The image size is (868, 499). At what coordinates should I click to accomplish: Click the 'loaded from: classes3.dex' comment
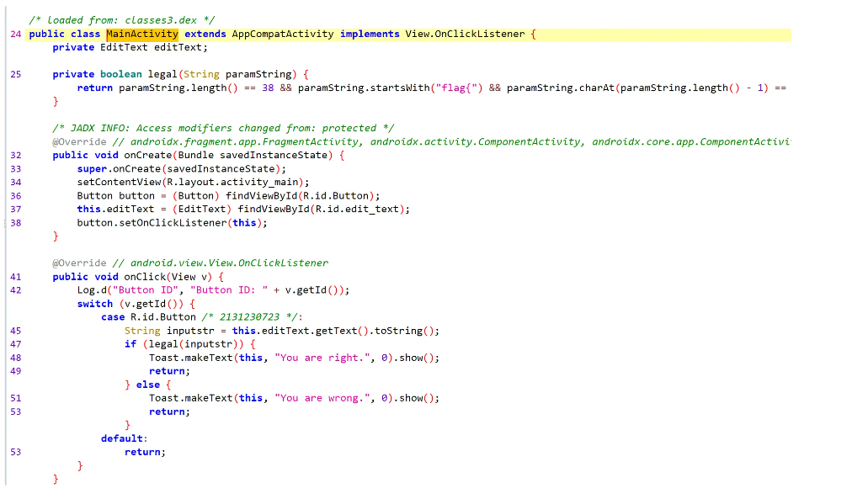point(122,20)
